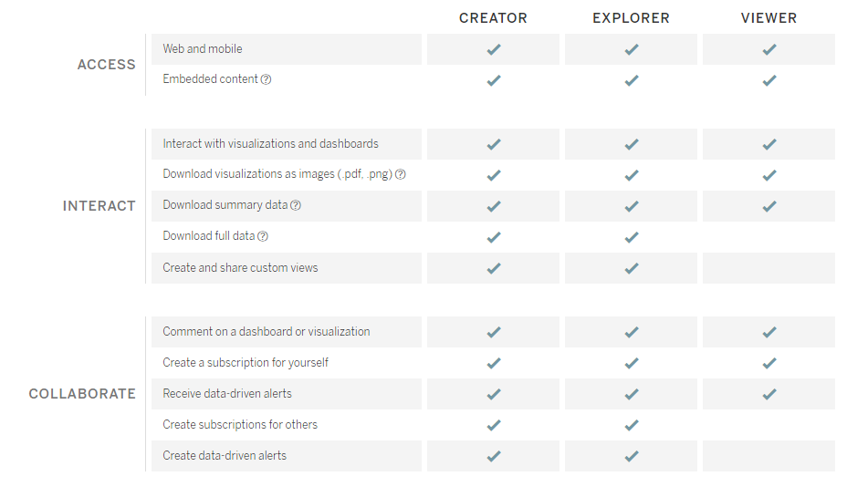Click Explorer checkmark for Download full data
The height and width of the screenshot is (487, 868).
click(x=632, y=237)
